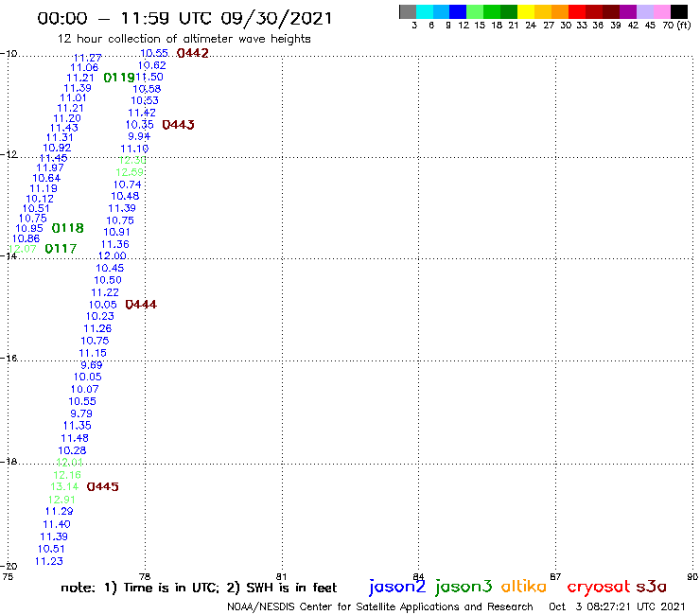Click the 10.74 wave height value
Screen dimensions: 700x615
click(x=128, y=184)
